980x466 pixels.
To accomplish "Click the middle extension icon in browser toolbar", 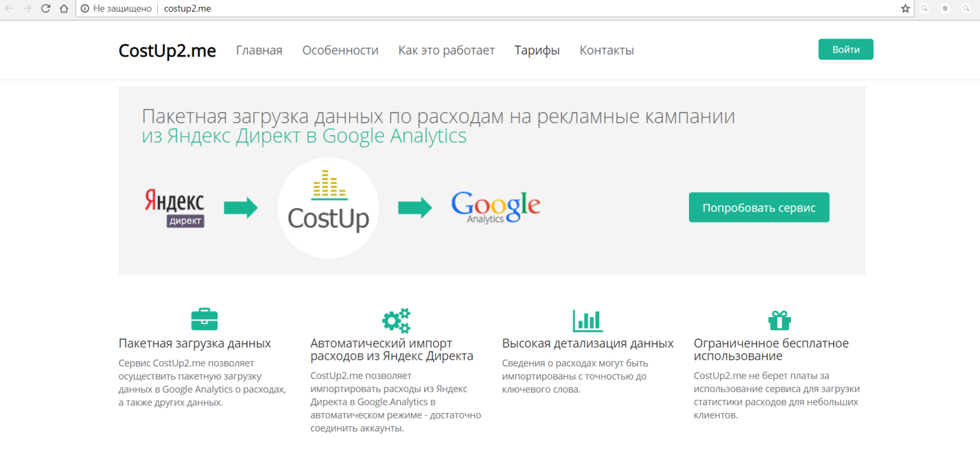I will pyautogui.click(x=945, y=9).
